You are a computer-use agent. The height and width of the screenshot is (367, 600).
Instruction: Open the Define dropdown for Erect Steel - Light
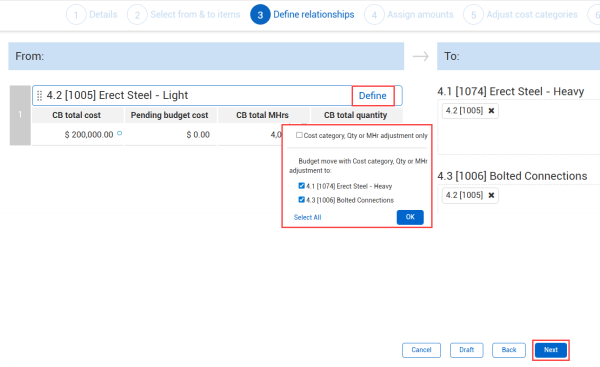(x=373, y=96)
